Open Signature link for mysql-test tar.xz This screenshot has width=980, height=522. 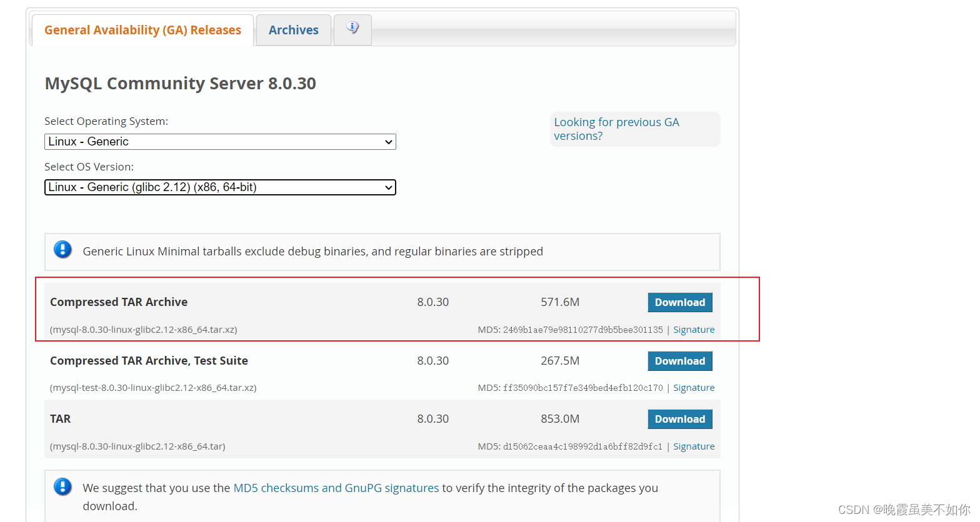pyautogui.click(x=694, y=388)
